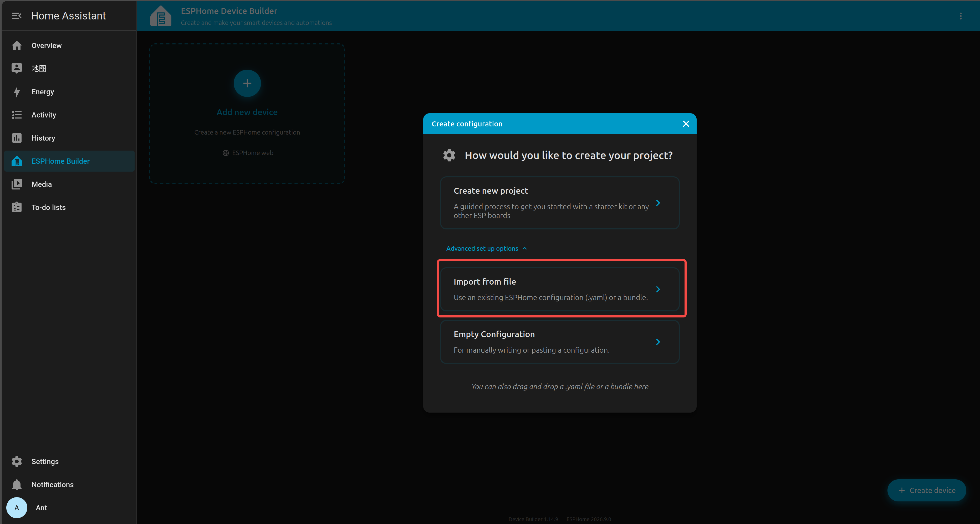Viewport: 980px width, 524px height.
Task: Select the History menu item
Action: point(69,138)
